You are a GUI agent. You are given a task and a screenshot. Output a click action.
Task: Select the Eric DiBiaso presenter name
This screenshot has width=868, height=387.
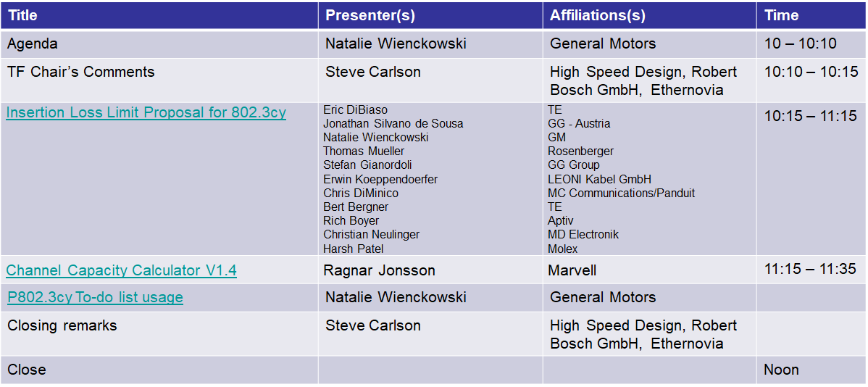point(356,109)
